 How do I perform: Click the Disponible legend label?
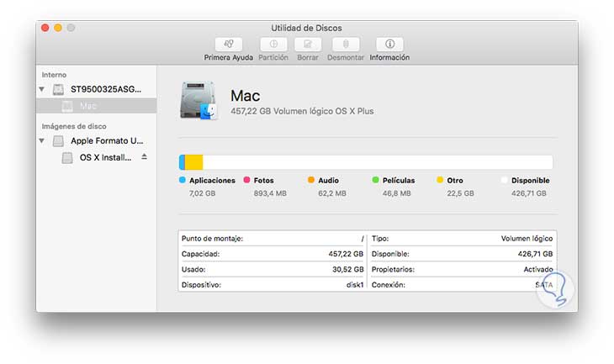(531, 181)
